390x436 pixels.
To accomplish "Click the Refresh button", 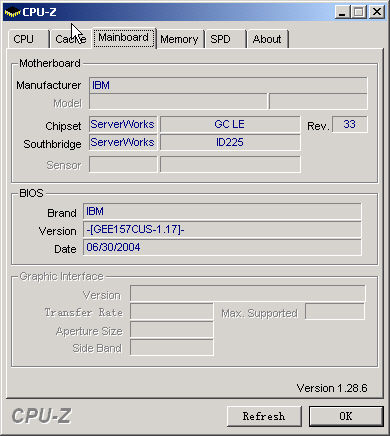I will [264, 416].
